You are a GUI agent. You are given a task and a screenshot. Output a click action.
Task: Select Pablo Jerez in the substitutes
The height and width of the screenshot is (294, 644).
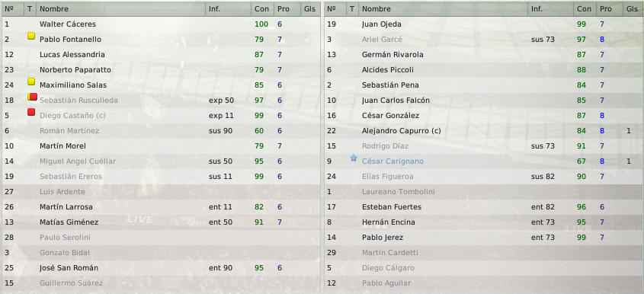point(484,238)
